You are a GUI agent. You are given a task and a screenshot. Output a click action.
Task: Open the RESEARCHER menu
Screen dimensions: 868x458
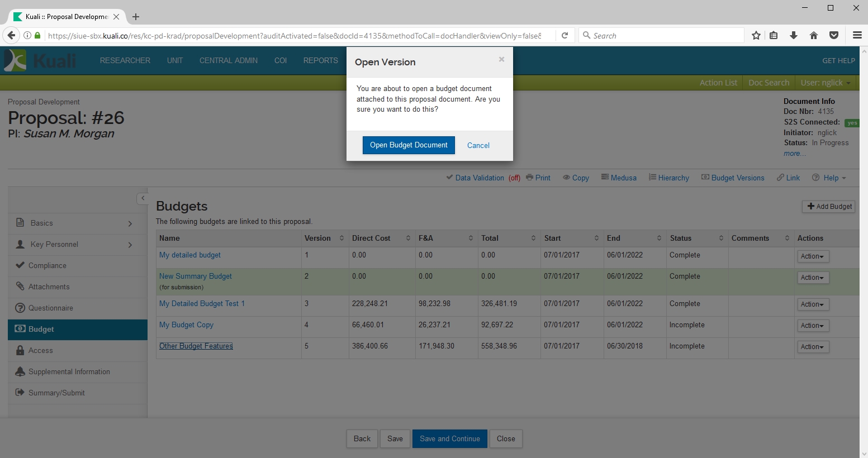(x=125, y=61)
